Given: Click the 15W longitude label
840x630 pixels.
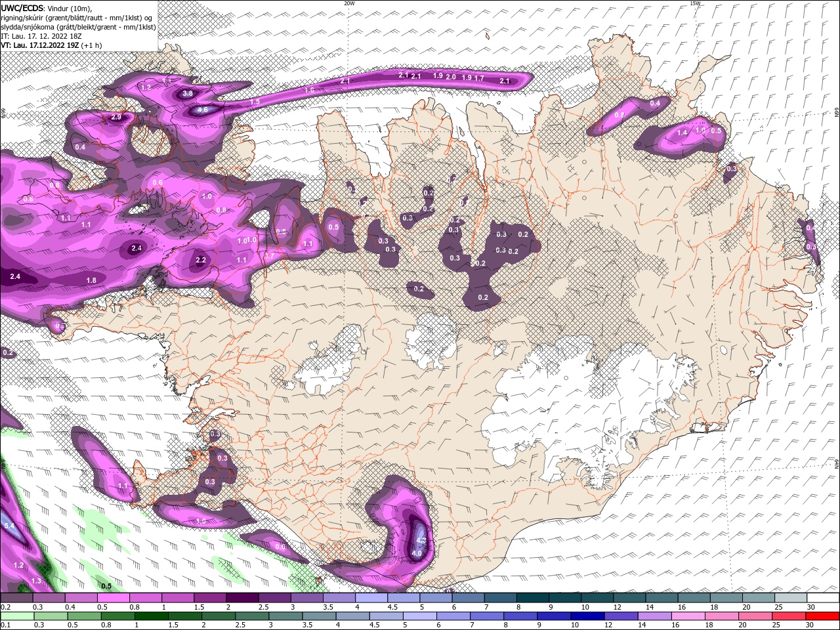Looking at the screenshot, I should click(695, 3).
